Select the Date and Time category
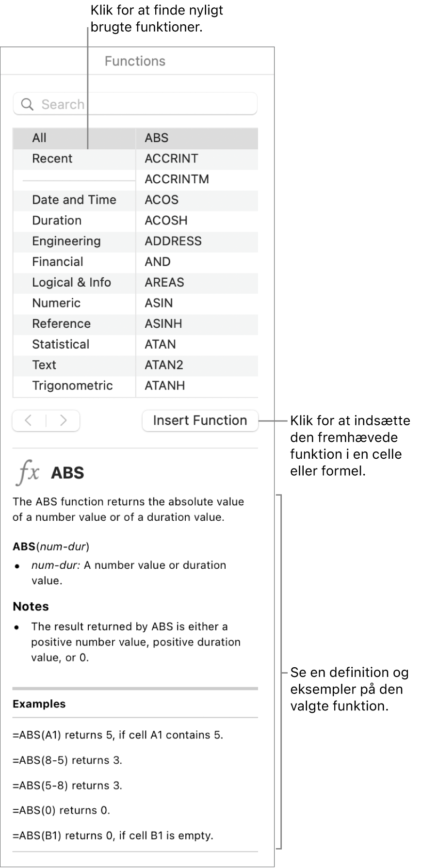This screenshot has width=422, height=868. click(74, 200)
